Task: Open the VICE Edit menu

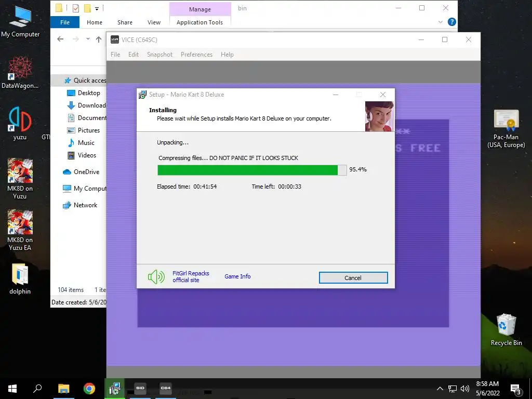Action: tap(134, 54)
